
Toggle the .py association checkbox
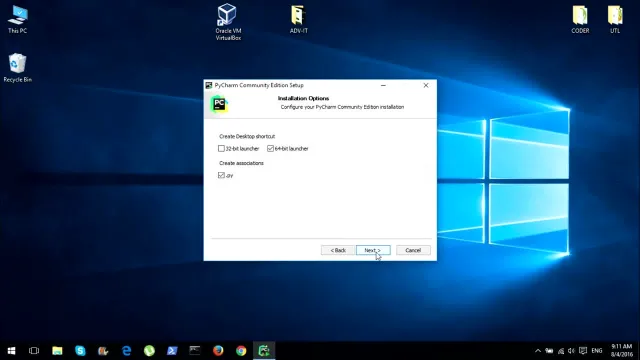click(221, 175)
